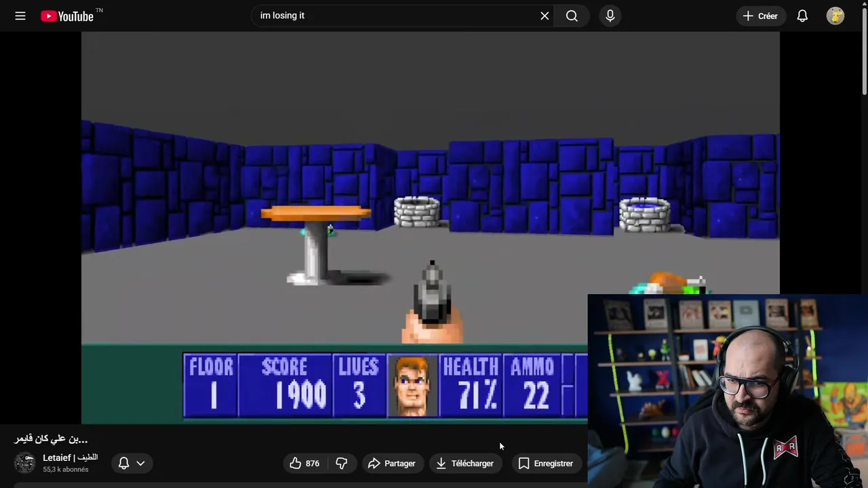
Task: Dislike the video
Action: [342, 463]
